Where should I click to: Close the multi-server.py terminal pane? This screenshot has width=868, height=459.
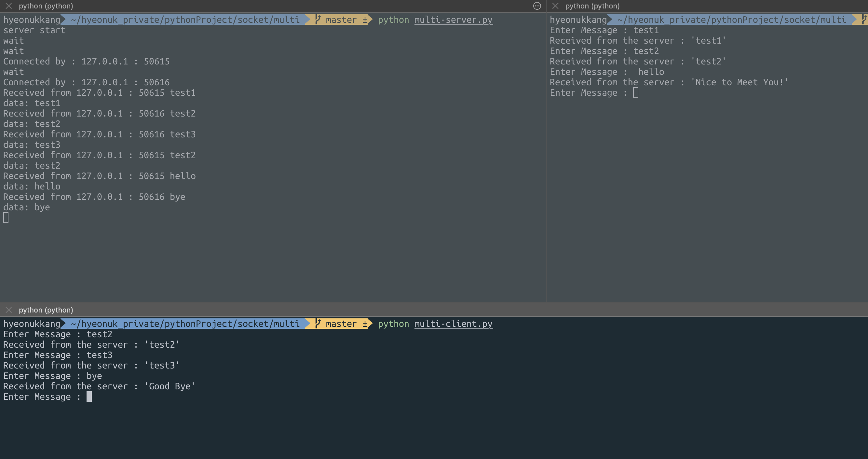pyautogui.click(x=9, y=6)
